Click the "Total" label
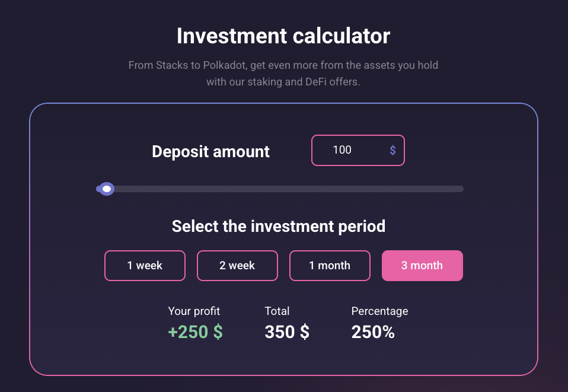Screen dimensions: 568x392 [x=277, y=311]
